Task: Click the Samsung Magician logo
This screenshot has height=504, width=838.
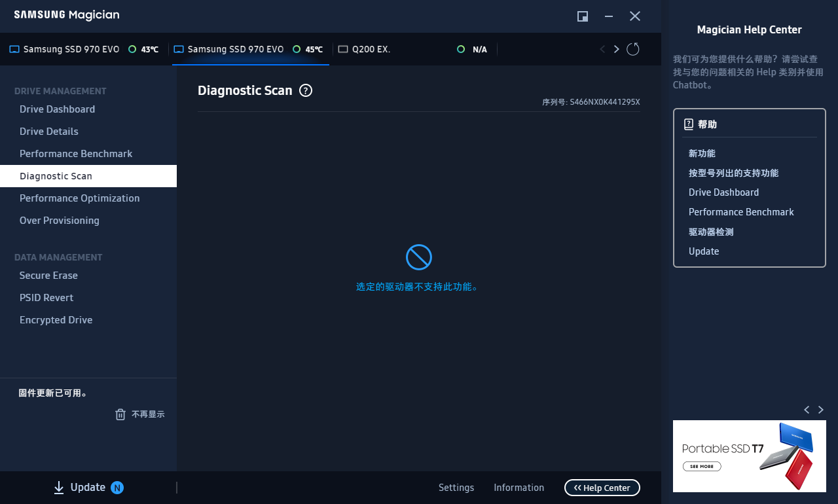Action: [x=66, y=14]
